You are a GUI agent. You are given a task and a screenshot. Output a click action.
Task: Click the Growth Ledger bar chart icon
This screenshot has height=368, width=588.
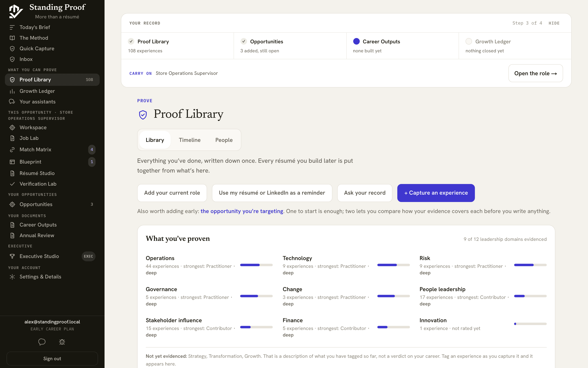click(12, 91)
